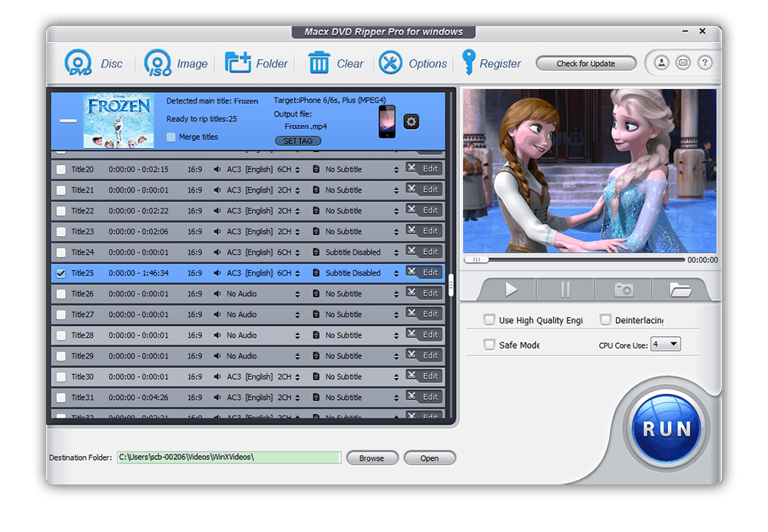Viewport: 768px width, 532px height.
Task: Uncheck the Title25 checkbox
Action: pyautogui.click(x=61, y=273)
